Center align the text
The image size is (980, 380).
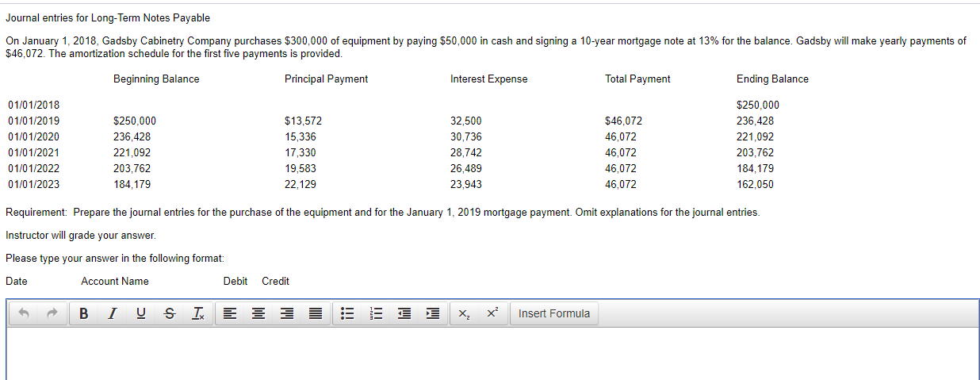(x=257, y=313)
